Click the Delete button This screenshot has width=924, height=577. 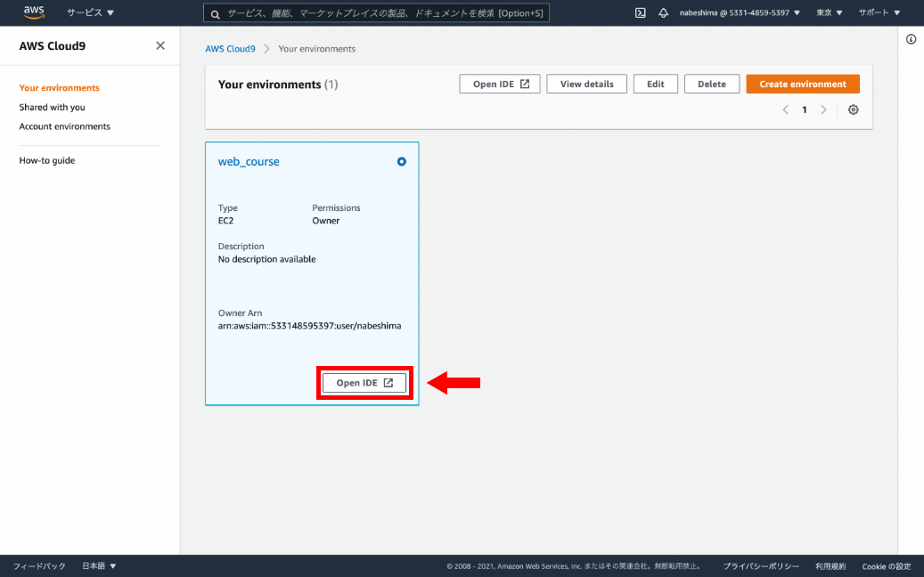[712, 85]
